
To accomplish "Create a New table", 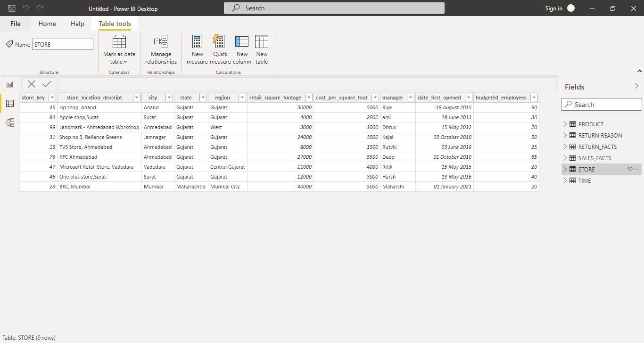I will (262, 50).
